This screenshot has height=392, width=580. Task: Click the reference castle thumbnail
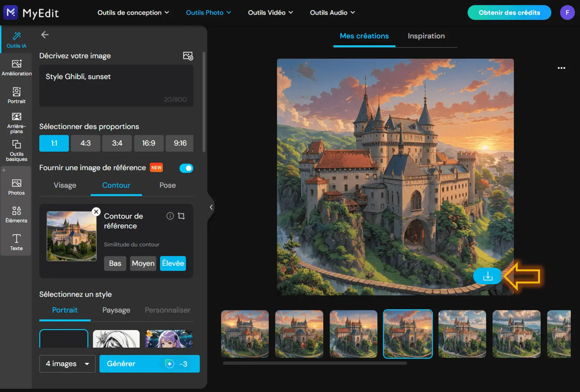pos(71,236)
